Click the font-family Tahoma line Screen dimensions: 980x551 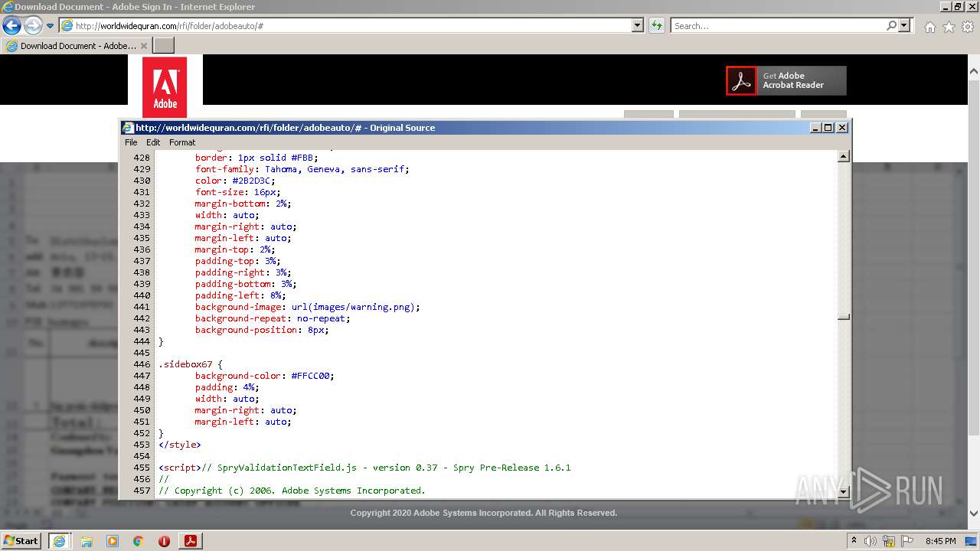302,169
